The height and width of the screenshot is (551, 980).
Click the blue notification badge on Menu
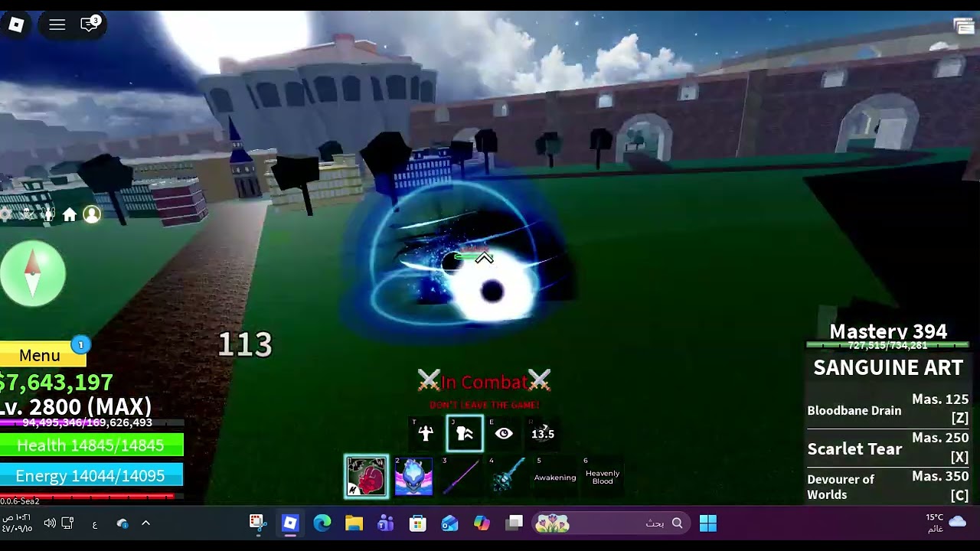pyautogui.click(x=80, y=345)
